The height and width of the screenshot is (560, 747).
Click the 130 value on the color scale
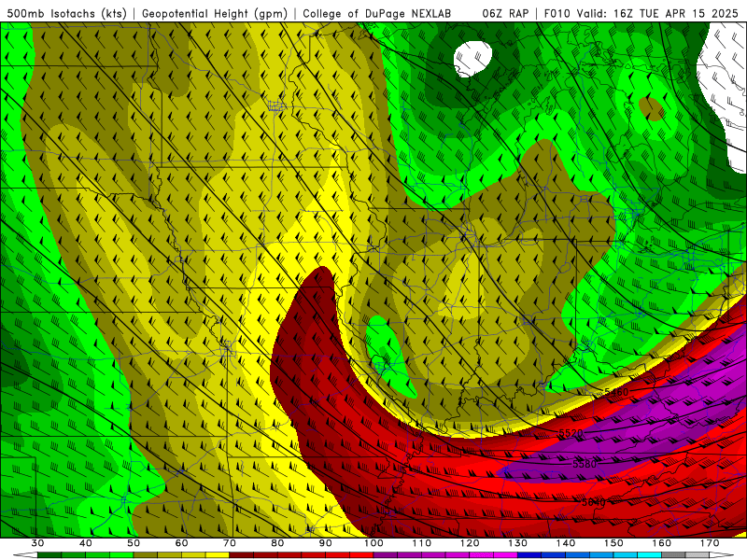point(518,543)
